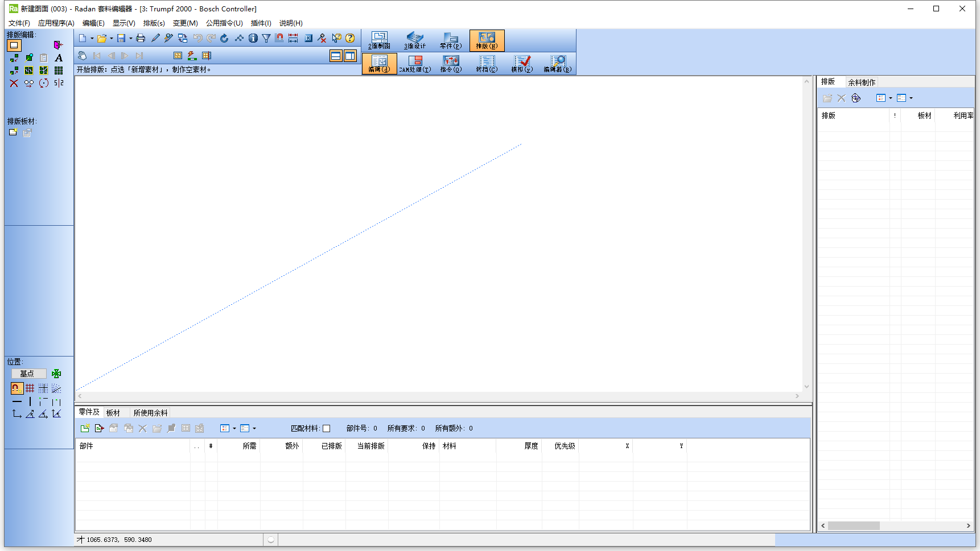Open the 插件(I) menu
This screenshot has width=980, height=551.
click(x=261, y=23)
